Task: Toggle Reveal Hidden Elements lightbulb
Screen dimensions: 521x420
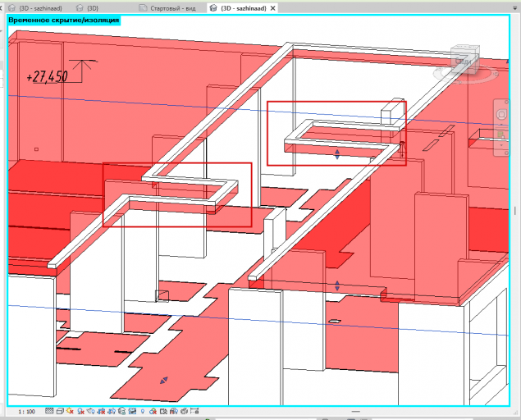Action: pyautogui.click(x=143, y=411)
